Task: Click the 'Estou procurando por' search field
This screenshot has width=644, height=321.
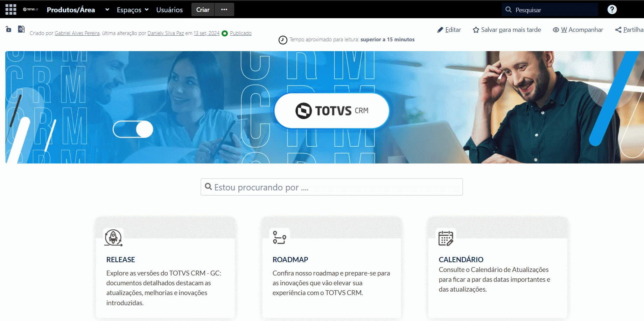Action: [331, 187]
